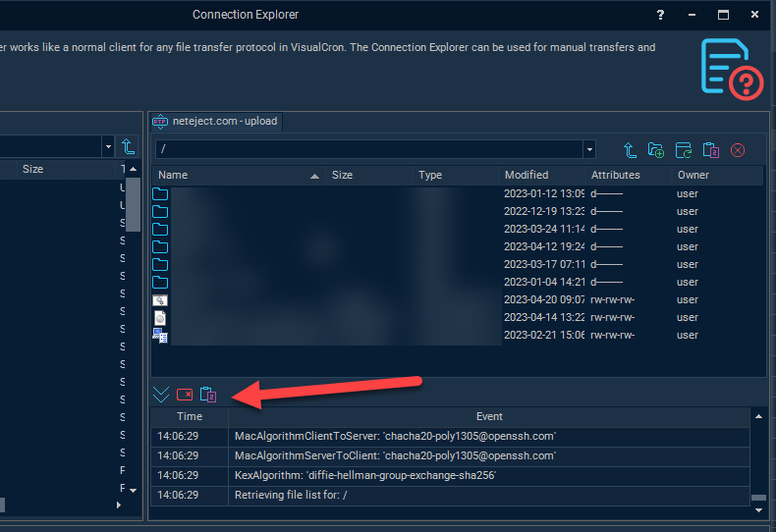Refresh the remote file list

(x=684, y=150)
